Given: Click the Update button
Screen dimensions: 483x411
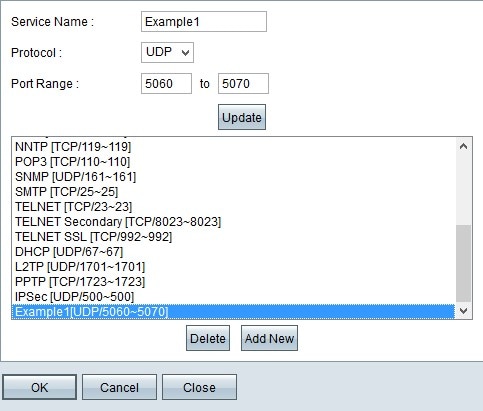Looking at the screenshot, I should point(242,117).
